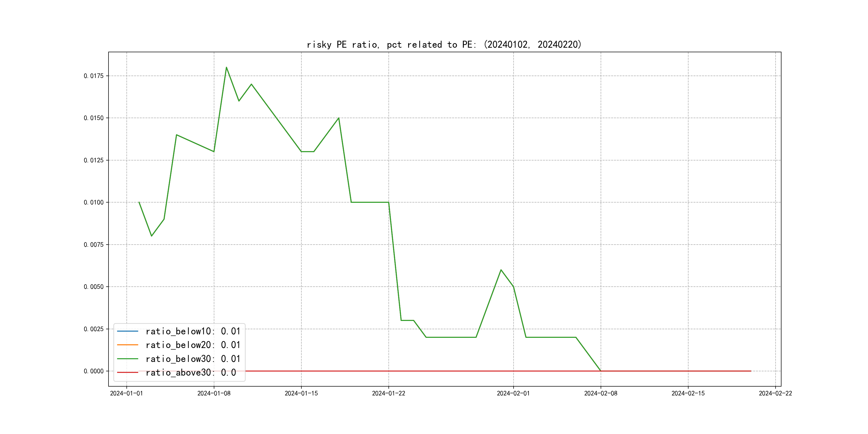Click the right end of the red line
Image resolution: width=868 pixels, height=434 pixels.
pos(750,371)
